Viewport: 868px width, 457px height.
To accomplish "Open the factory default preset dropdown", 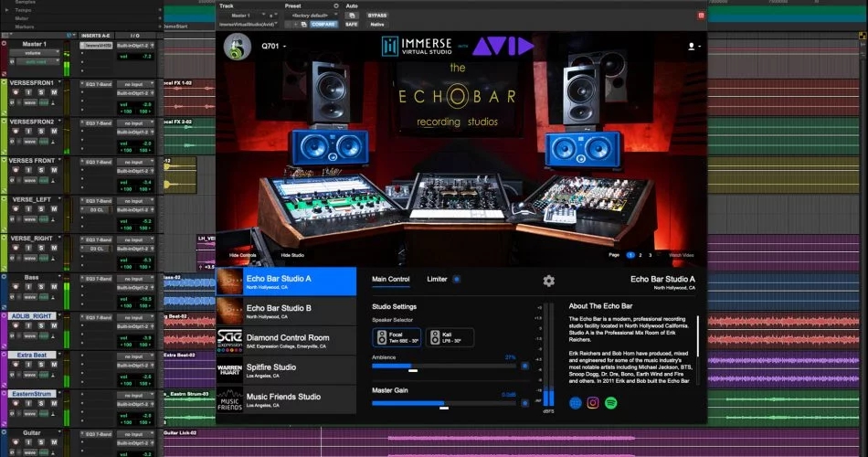I will point(312,16).
